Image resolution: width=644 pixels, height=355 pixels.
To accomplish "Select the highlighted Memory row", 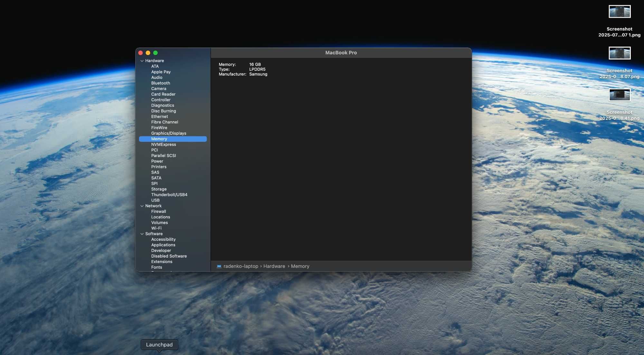I will 173,139.
